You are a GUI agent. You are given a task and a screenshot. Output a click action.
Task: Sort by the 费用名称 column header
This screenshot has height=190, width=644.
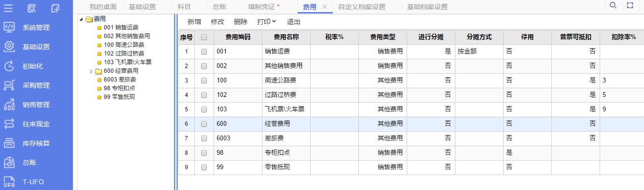(286, 37)
